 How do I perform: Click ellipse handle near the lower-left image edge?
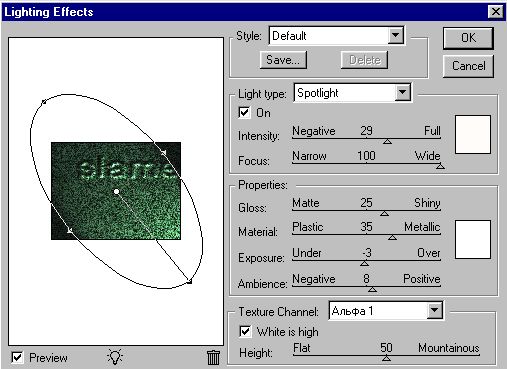70,230
